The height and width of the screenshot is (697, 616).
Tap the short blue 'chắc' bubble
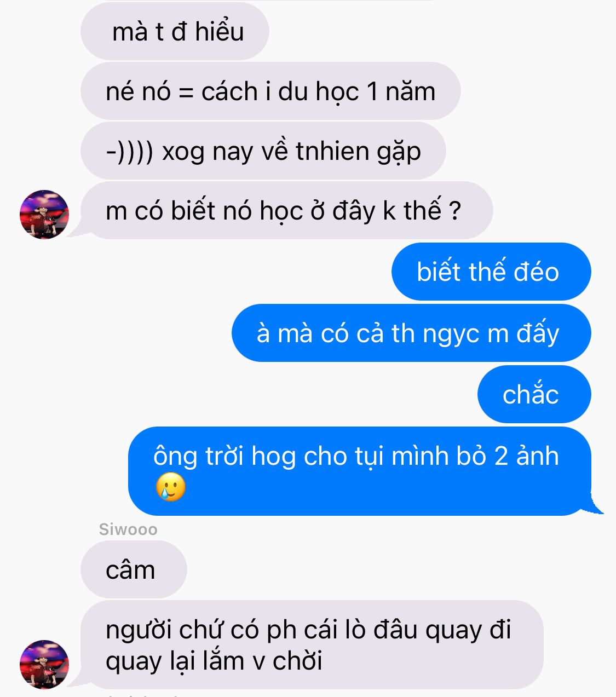(x=534, y=394)
